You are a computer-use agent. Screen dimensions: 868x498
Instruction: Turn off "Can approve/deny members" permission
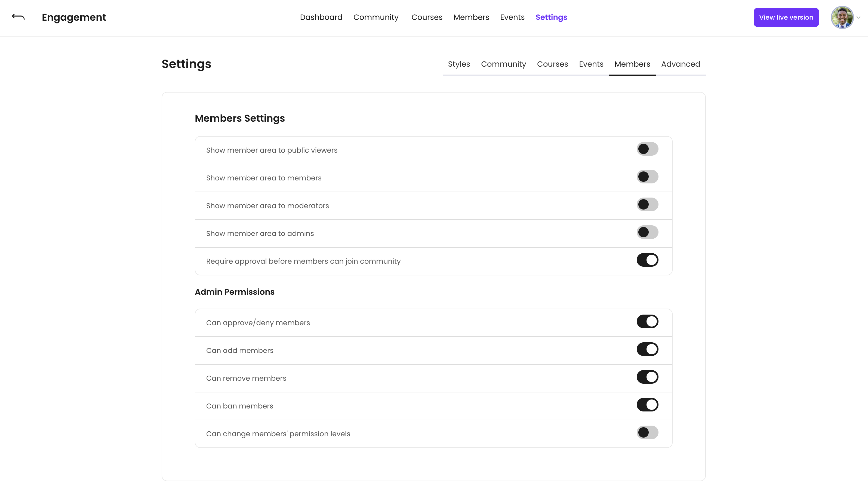pyautogui.click(x=647, y=321)
